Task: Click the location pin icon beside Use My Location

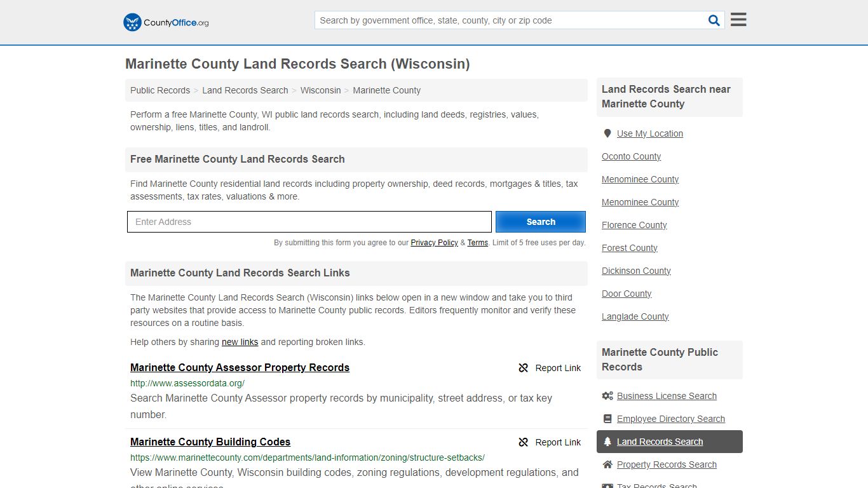Action: coord(607,133)
